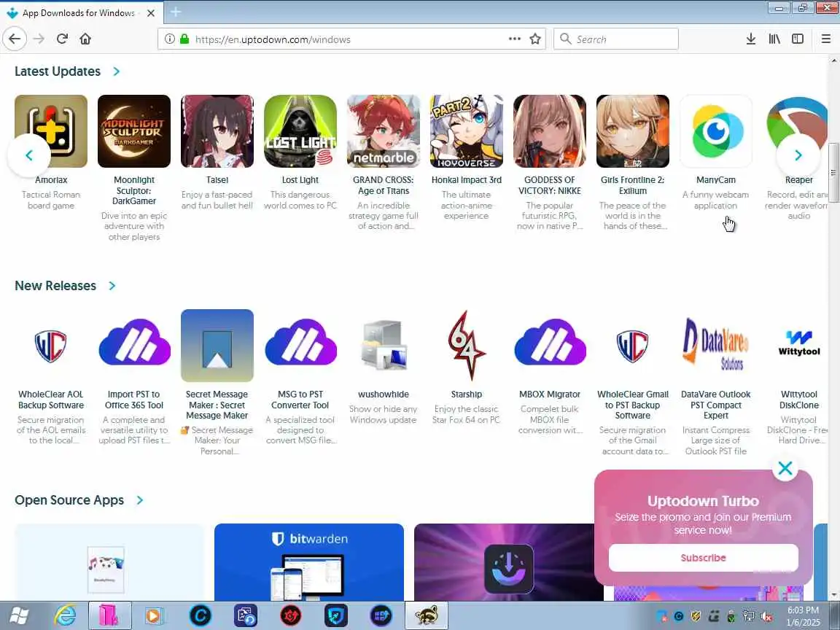The height and width of the screenshot is (630, 840).
Task: Open the taskbar clock and date
Action: [x=803, y=616]
